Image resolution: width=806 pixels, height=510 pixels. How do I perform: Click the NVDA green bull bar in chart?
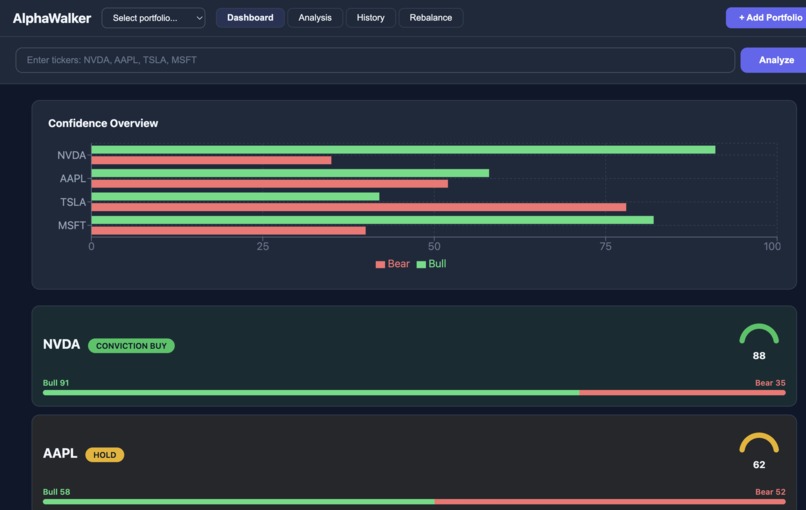tap(404, 150)
